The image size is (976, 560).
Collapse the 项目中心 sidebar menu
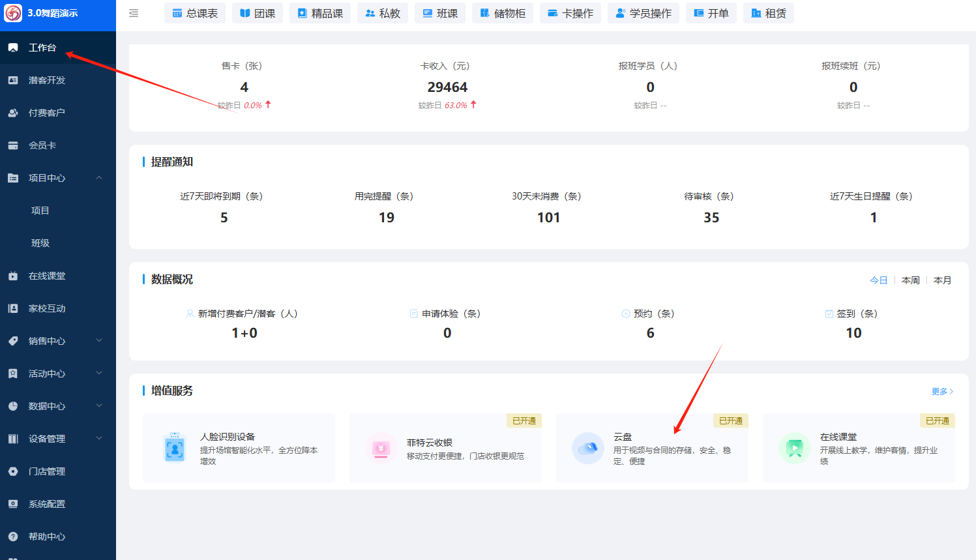pyautogui.click(x=99, y=178)
